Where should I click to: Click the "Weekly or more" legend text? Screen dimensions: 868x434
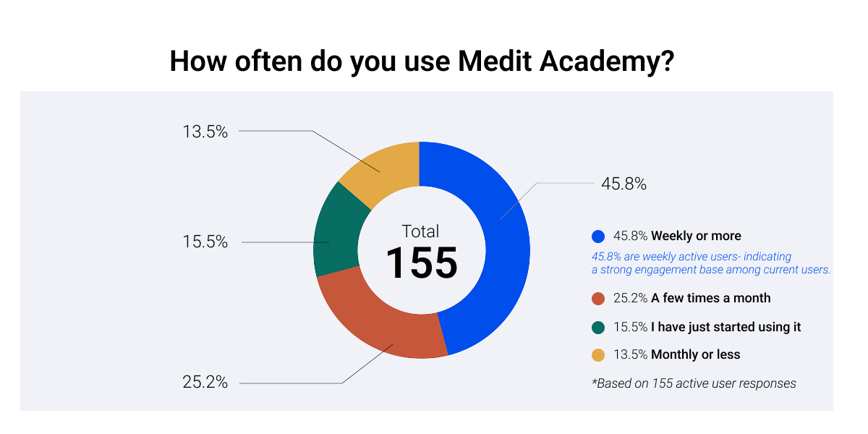pos(696,236)
